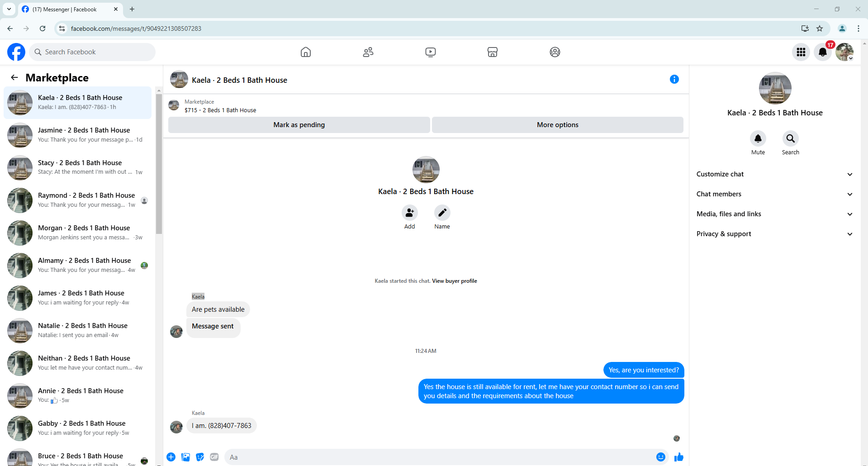The image size is (868, 466).
Task: Open Raymond conversation in the list
Action: pos(78,200)
